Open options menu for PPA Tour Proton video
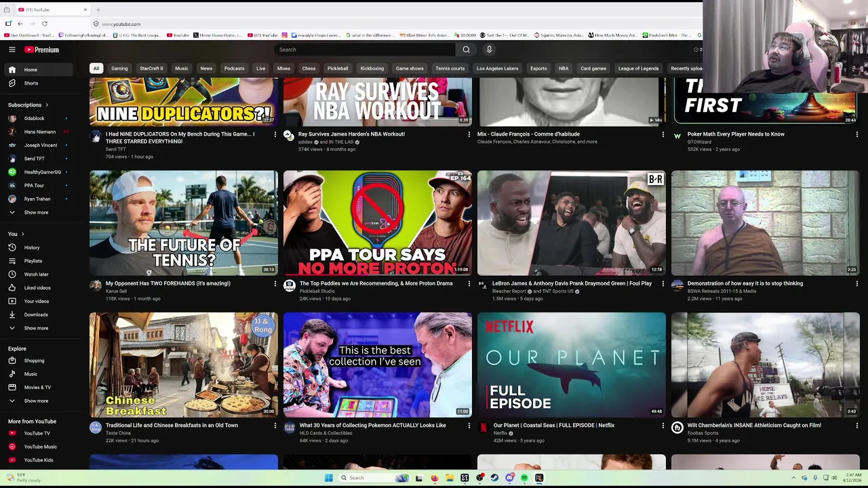 tap(469, 283)
